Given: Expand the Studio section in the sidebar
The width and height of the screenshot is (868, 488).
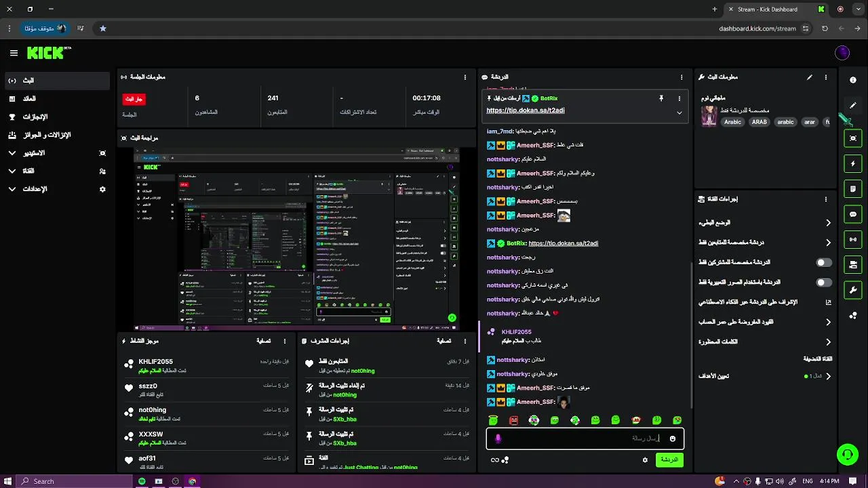Looking at the screenshot, I should tap(12, 153).
